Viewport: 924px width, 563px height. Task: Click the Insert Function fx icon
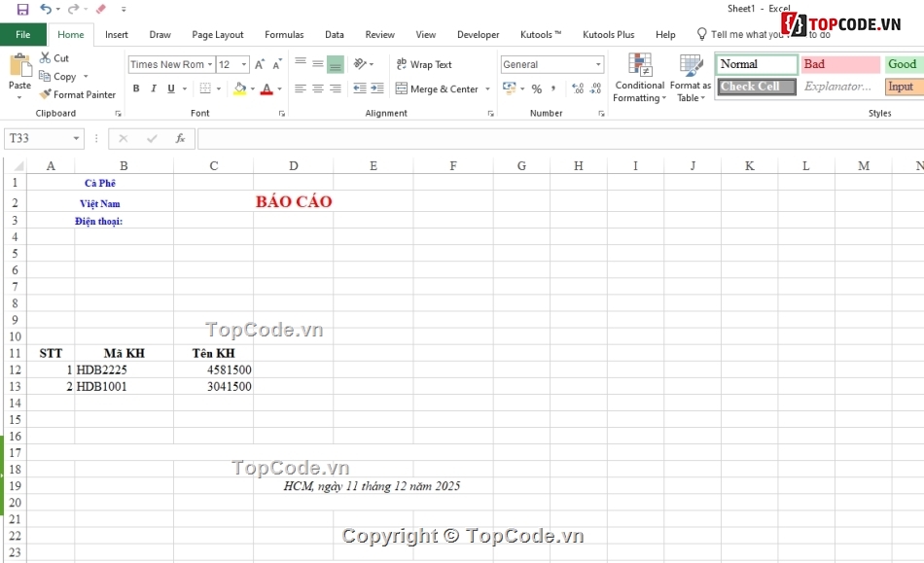[180, 139]
